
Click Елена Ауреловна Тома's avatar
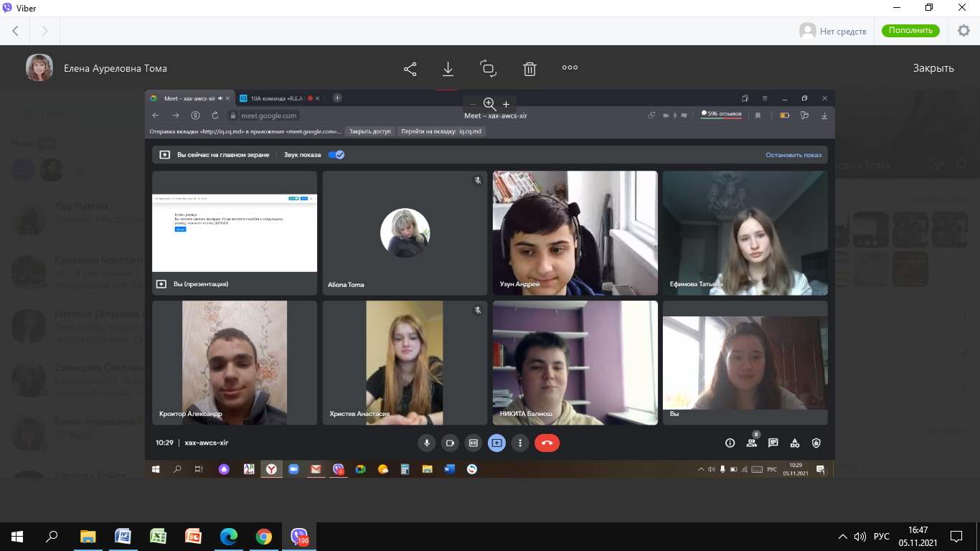(x=39, y=68)
